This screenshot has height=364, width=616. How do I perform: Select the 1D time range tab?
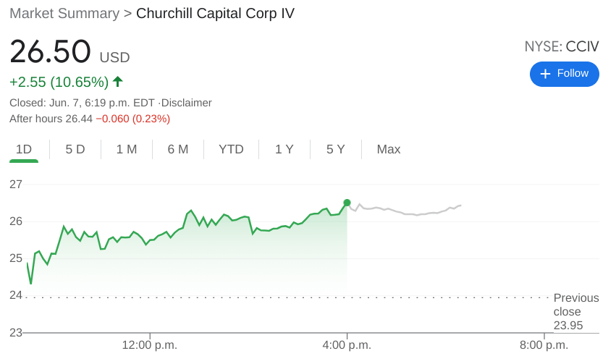pos(24,150)
